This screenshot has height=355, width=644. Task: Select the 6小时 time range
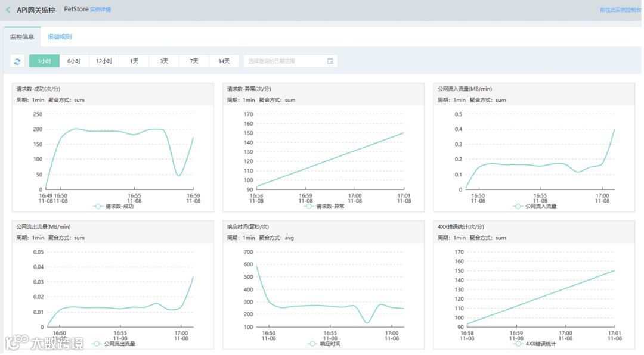pyautogui.click(x=74, y=61)
